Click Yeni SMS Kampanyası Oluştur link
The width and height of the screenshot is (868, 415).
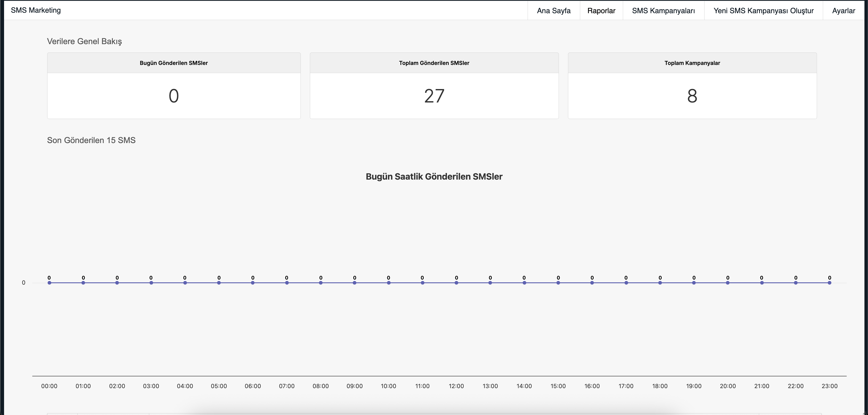(763, 11)
